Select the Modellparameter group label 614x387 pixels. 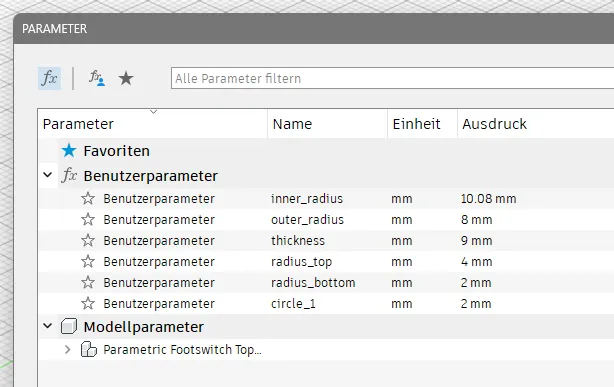click(144, 327)
